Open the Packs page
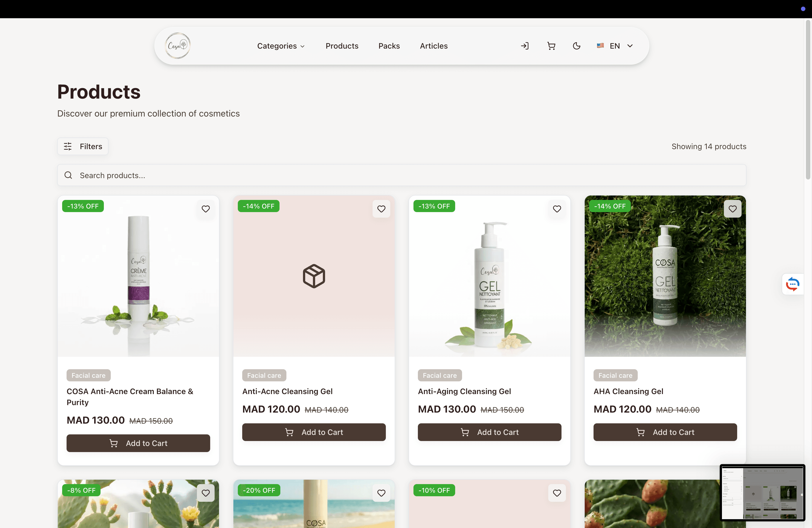 (389, 46)
